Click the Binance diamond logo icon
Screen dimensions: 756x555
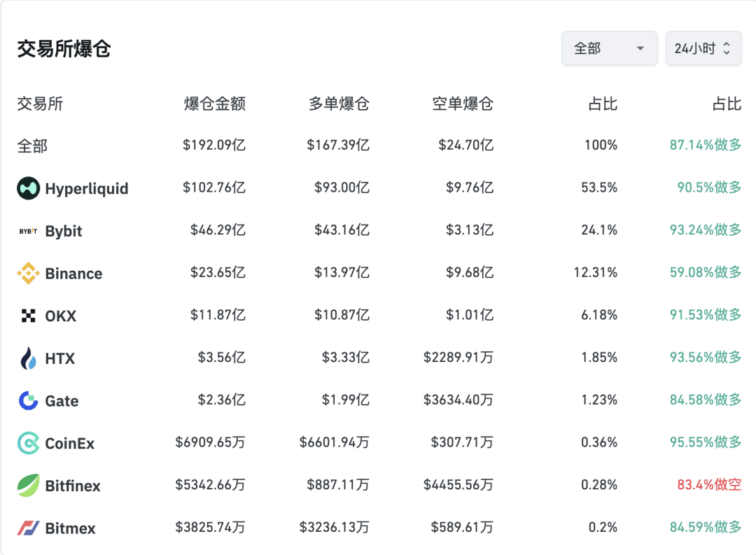(29, 274)
